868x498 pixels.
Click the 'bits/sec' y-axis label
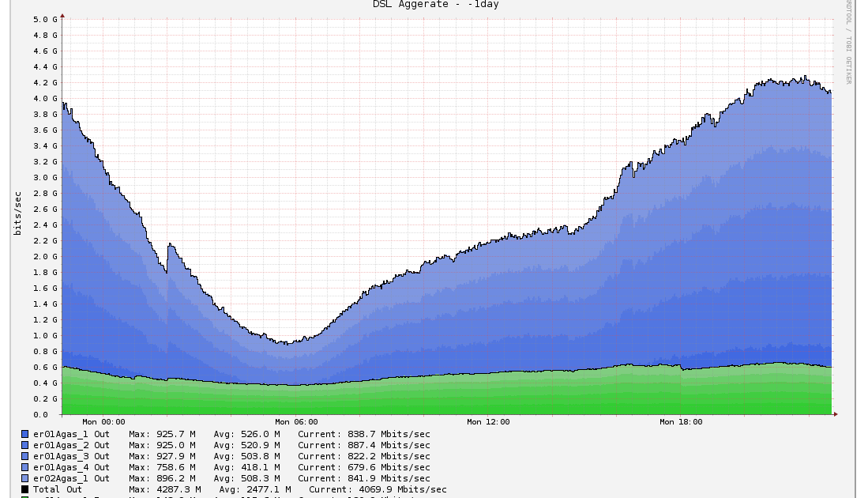coord(17,213)
